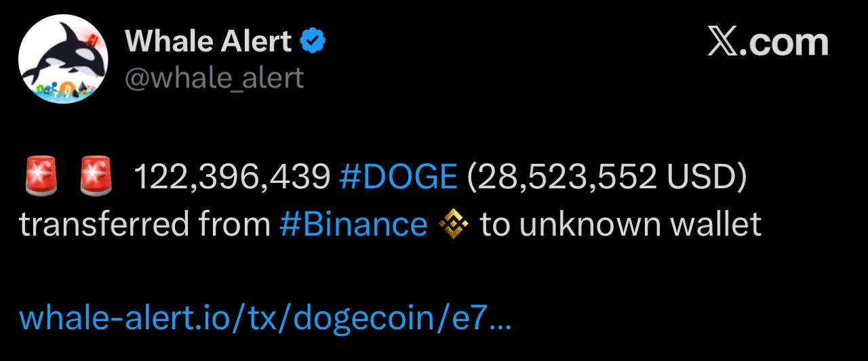Click the "to unknown wallet" text
Image resolution: width=868 pixels, height=361 pixels.
(620, 224)
